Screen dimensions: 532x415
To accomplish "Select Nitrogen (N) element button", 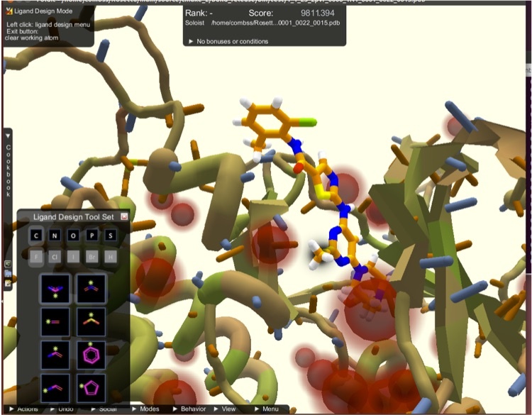I will coord(55,236).
